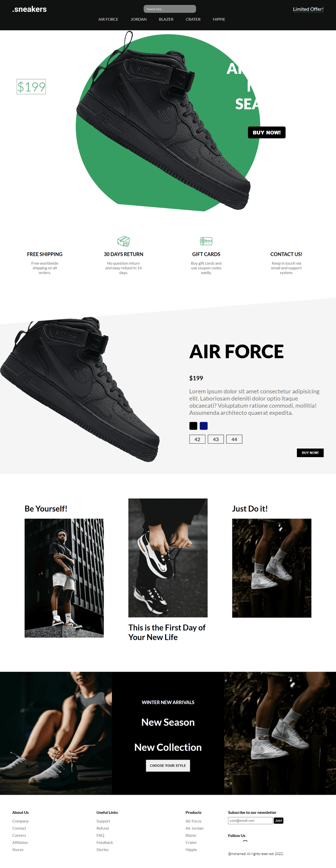This screenshot has height=868, width=336.
Task: Go to Crater in navigation bar
Action: (193, 19)
